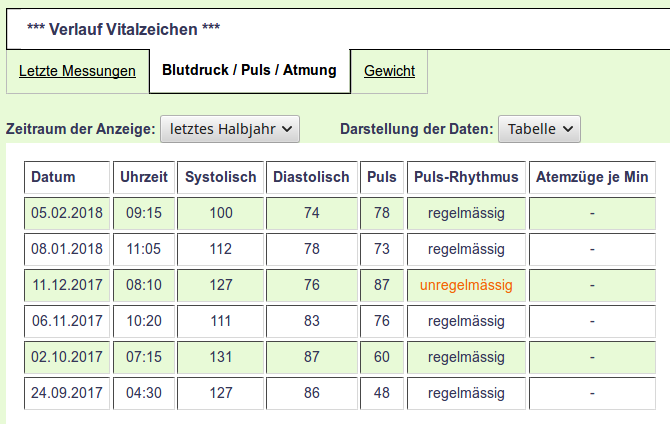This screenshot has width=670, height=424.
Task: Click the Puls-Rhythmus column header
Action: (x=466, y=177)
